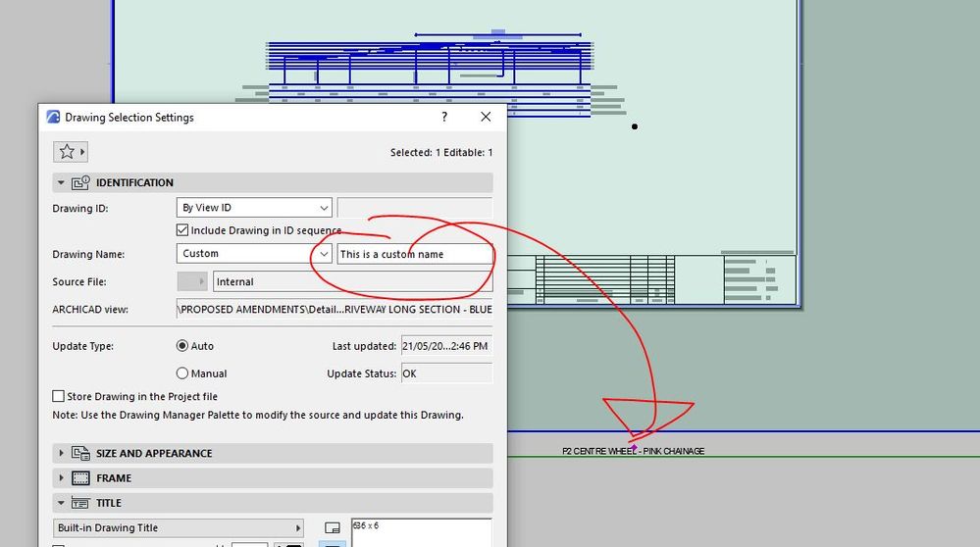The width and height of the screenshot is (980, 547).
Task: Click the Frame panel icon
Action: coord(80,478)
